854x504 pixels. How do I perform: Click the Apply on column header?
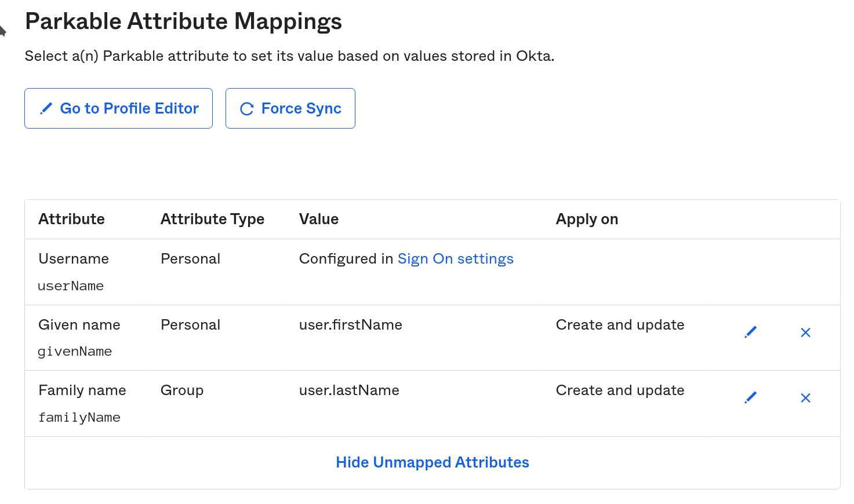587,219
